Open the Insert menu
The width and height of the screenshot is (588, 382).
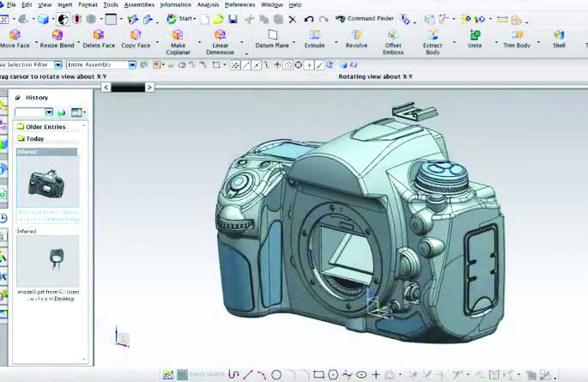tap(65, 5)
